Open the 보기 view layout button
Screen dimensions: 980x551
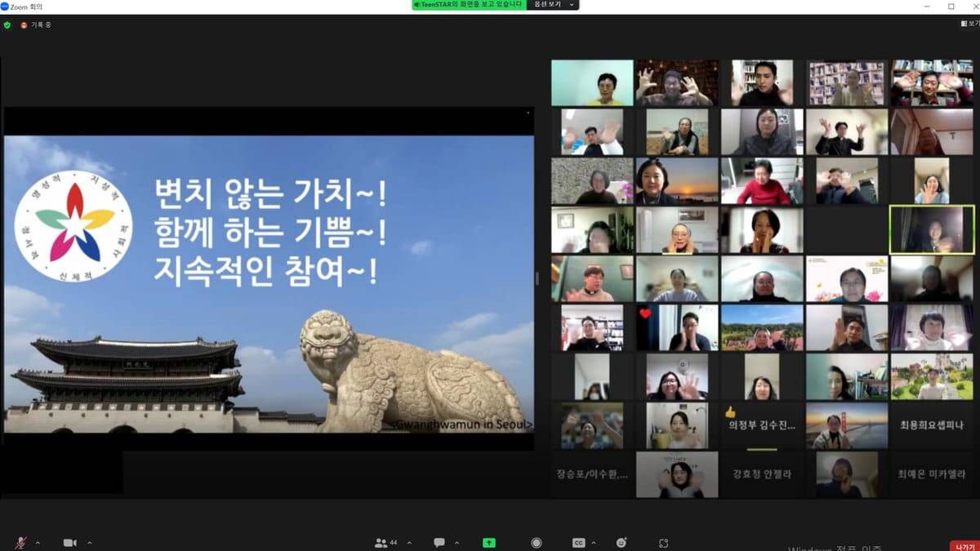pyautogui.click(x=969, y=25)
